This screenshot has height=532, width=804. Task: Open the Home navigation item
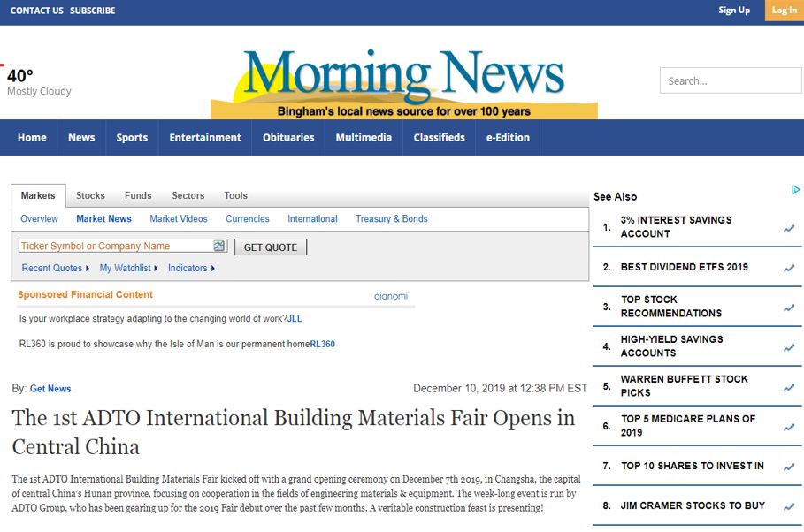[x=32, y=137]
